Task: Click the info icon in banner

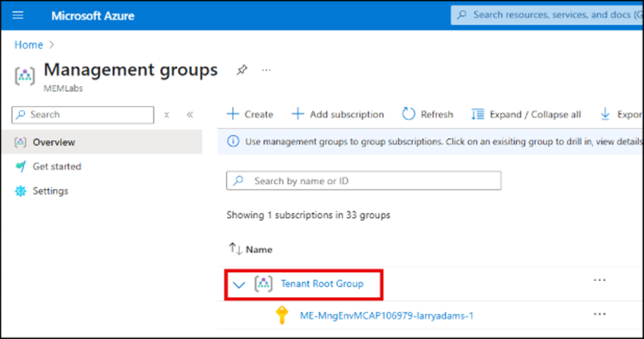Action: pyautogui.click(x=233, y=142)
